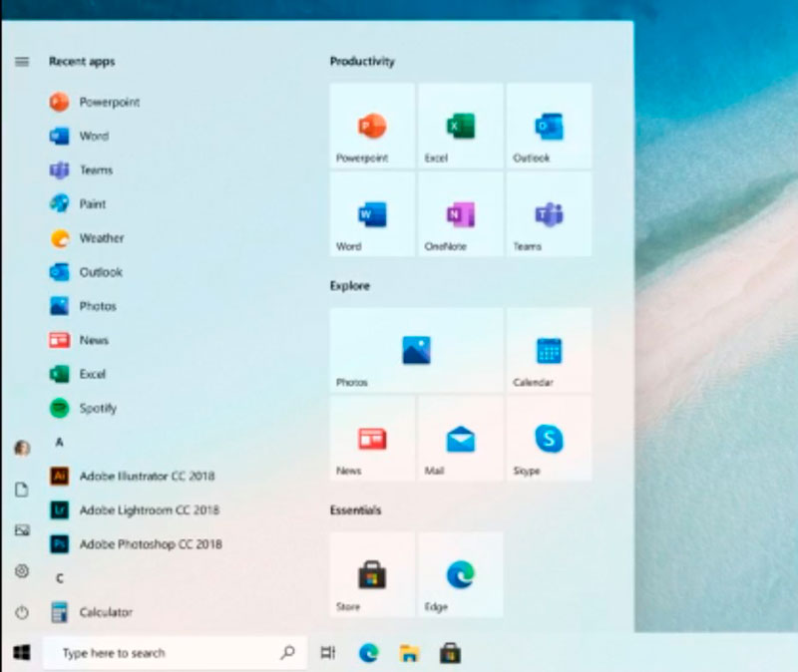The image size is (798, 672).
Task: Open Outlook in the Recent apps list
Action: (x=86, y=272)
